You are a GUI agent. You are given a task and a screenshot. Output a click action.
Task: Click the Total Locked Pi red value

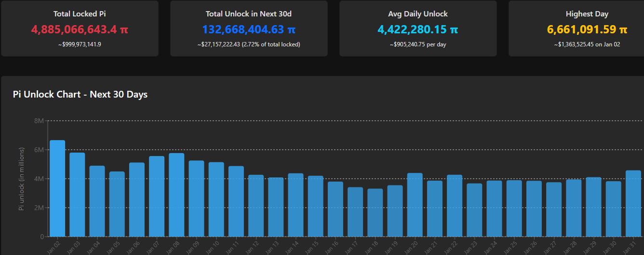80,29
